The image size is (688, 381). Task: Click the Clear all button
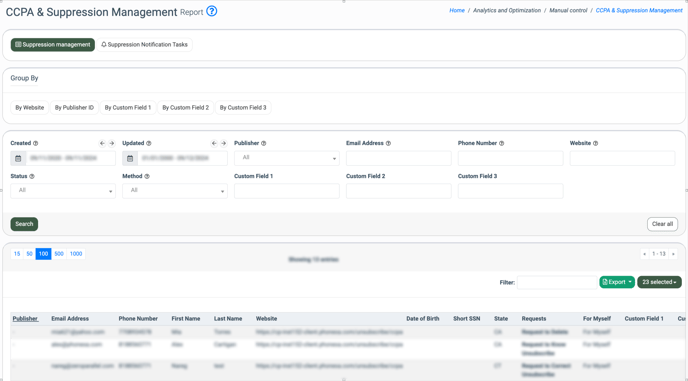tap(662, 224)
